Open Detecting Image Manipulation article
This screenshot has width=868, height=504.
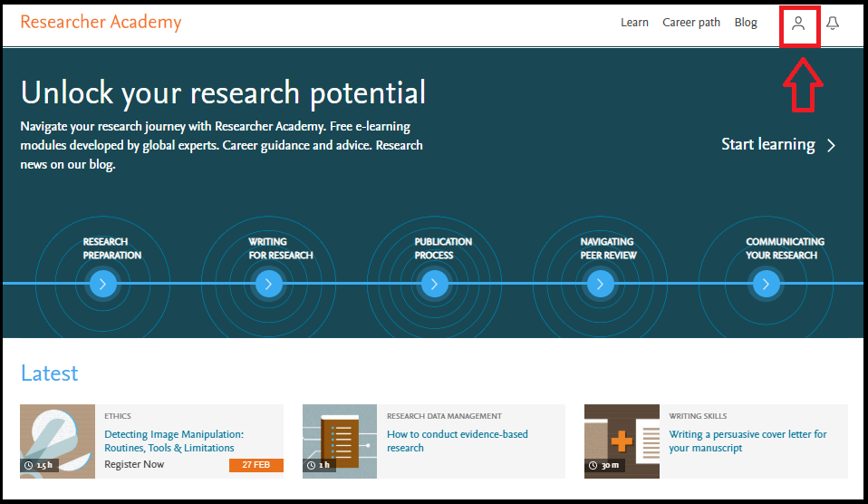174,441
